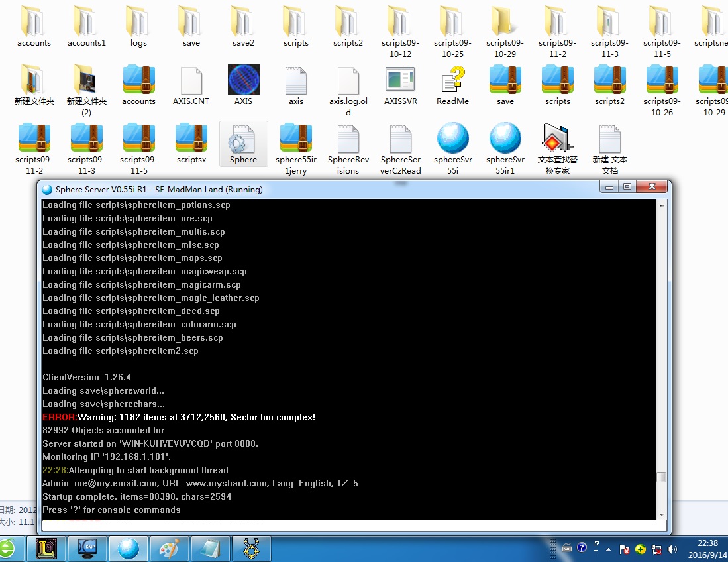Open the axis.log.old file
Screen dimensions: 728x562
coord(348,91)
